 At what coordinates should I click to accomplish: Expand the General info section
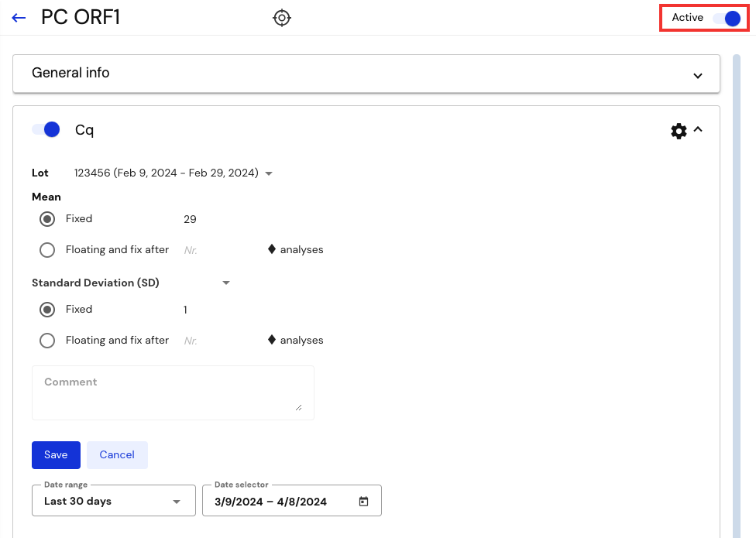pyautogui.click(x=366, y=74)
